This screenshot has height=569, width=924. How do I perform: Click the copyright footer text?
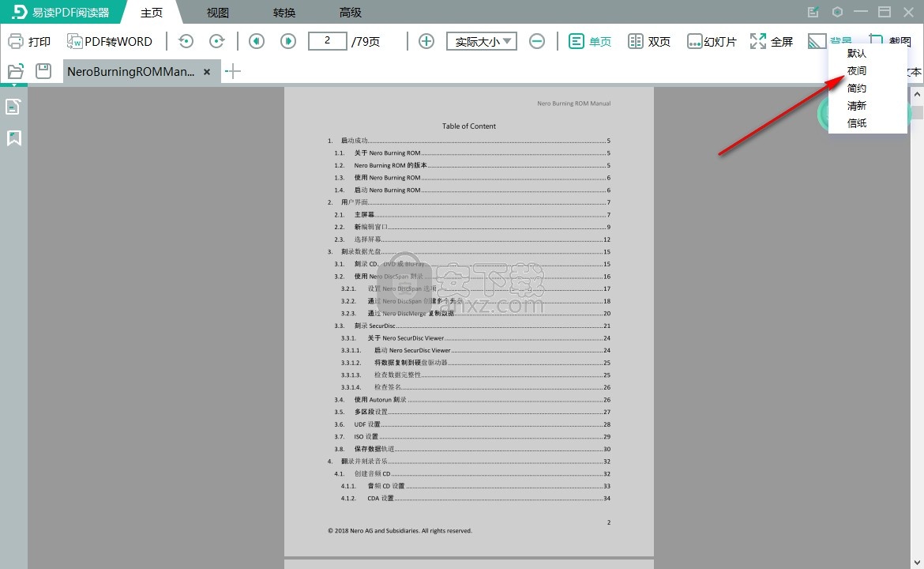pyautogui.click(x=400, y=531)
